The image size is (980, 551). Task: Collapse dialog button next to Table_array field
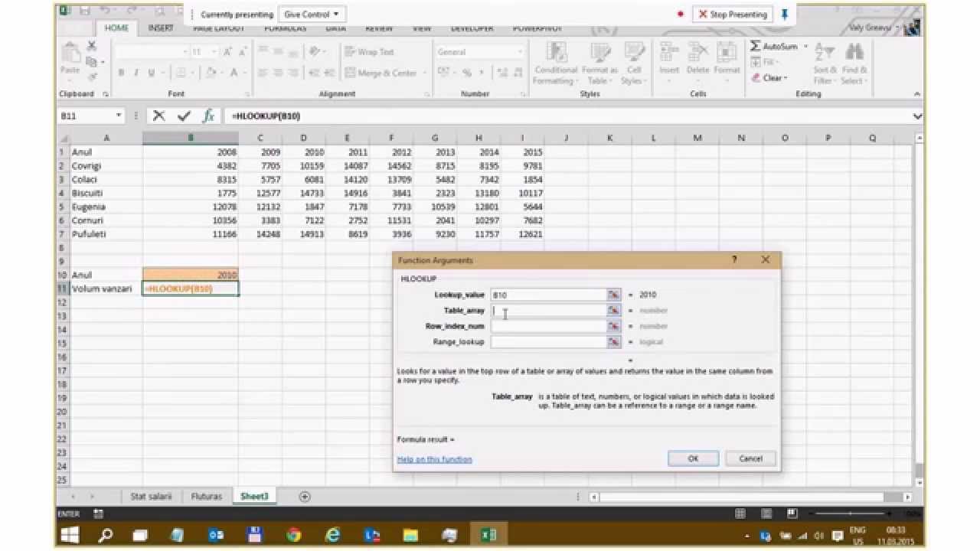click(x=612, y=310)
